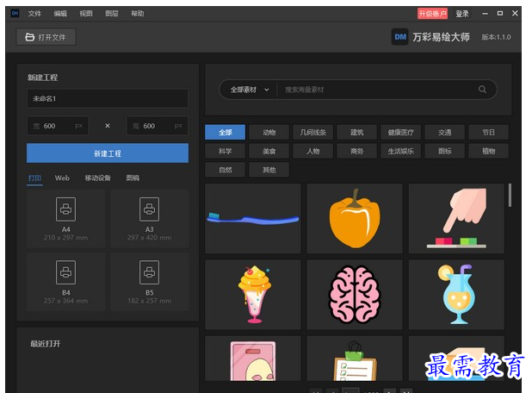Click the 新建工程 blue button
Image resolution: width=532 pixels, height=393 pixels.
[108, 153]
